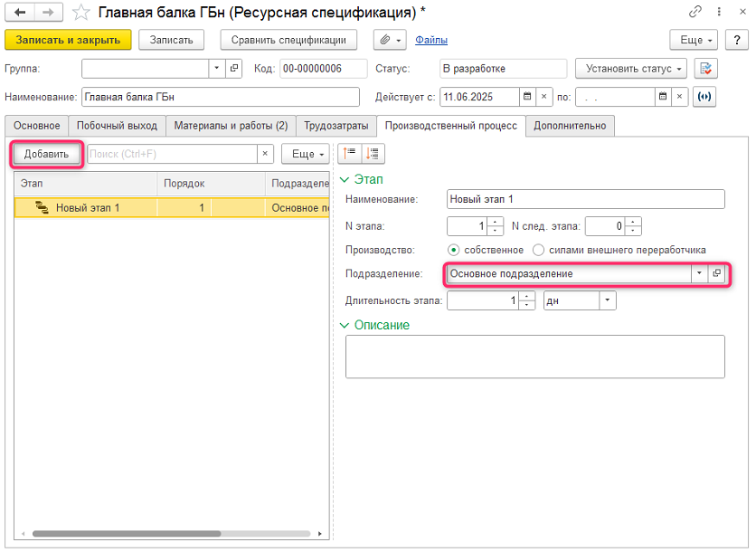Click the 'Наименование' stage name field
This screenshot has width=756, height=552.
coord(585,199)
